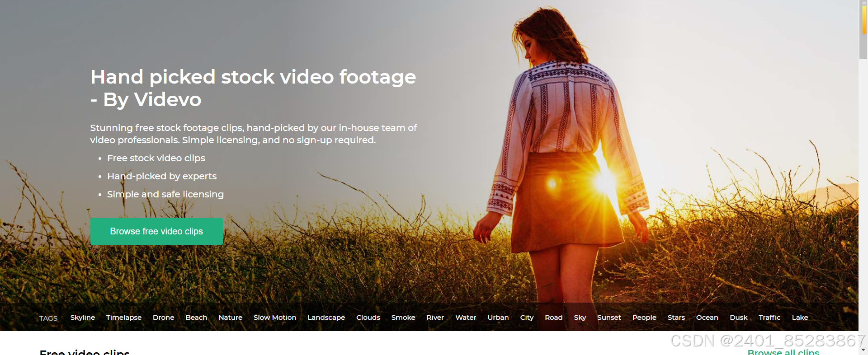Screen dimensions: 868x355
Task: Open the Smoke tag
Action: [x=403, y=318]
